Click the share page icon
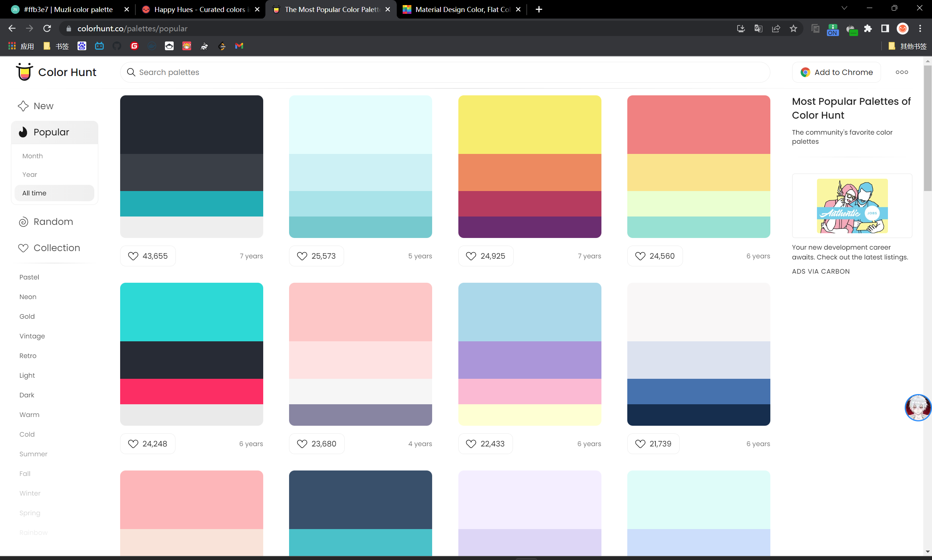 tap(776, 29)
